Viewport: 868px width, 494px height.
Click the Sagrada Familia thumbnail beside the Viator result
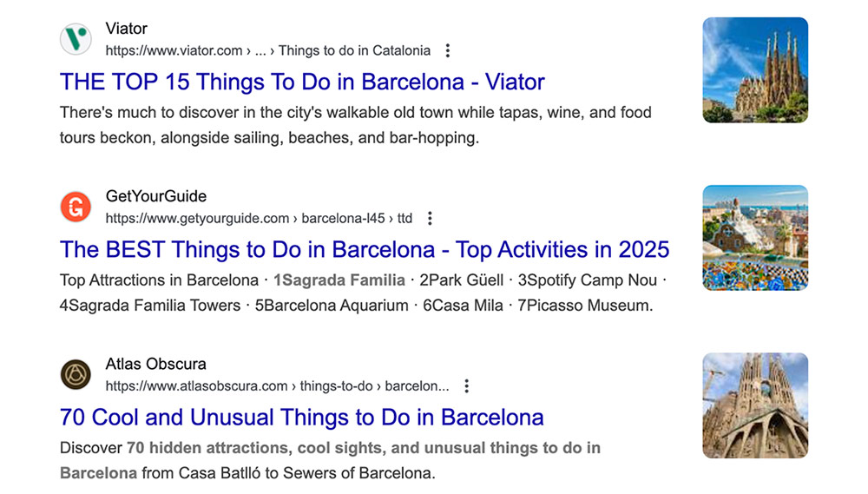point(755,70)
